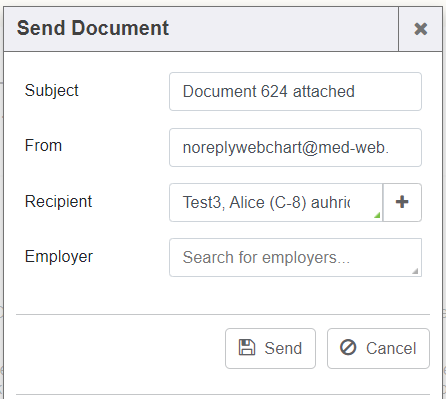
Task: Click the From label
Action: tap(43, 146)
